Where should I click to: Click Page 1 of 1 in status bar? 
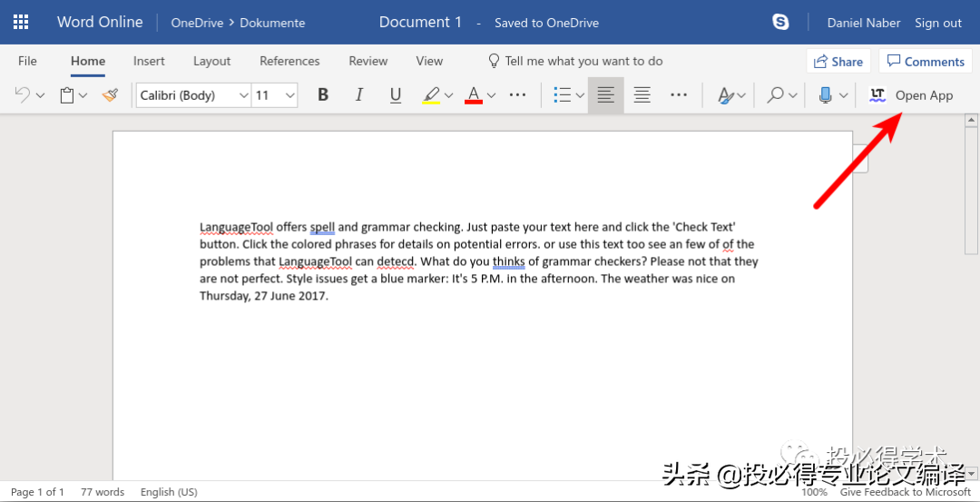[37, 492]
